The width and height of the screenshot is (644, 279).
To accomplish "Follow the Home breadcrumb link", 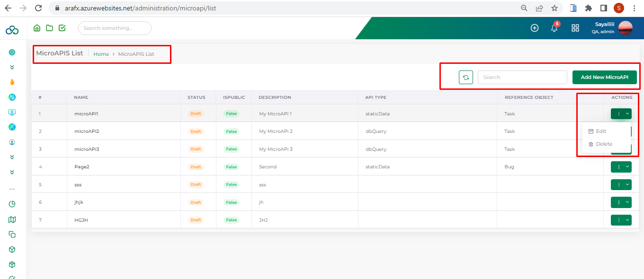I will coord(101,54).
